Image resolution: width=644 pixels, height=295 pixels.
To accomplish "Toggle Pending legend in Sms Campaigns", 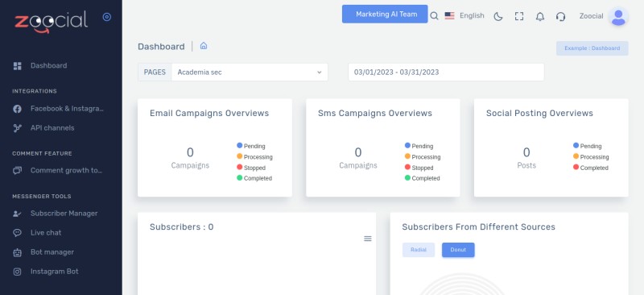I will pyautogui.click(x=419, y=146).
